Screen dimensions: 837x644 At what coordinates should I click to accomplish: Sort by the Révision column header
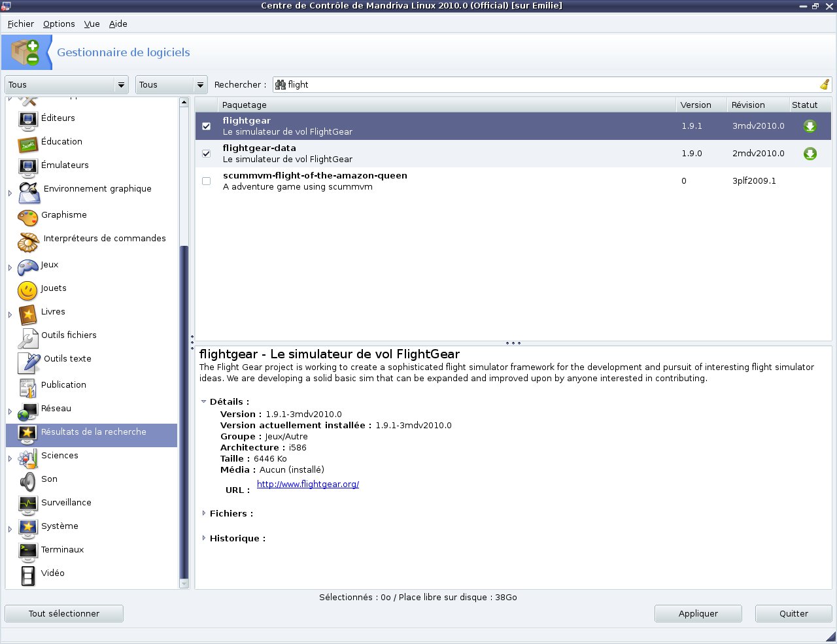[x=757, y=105]
